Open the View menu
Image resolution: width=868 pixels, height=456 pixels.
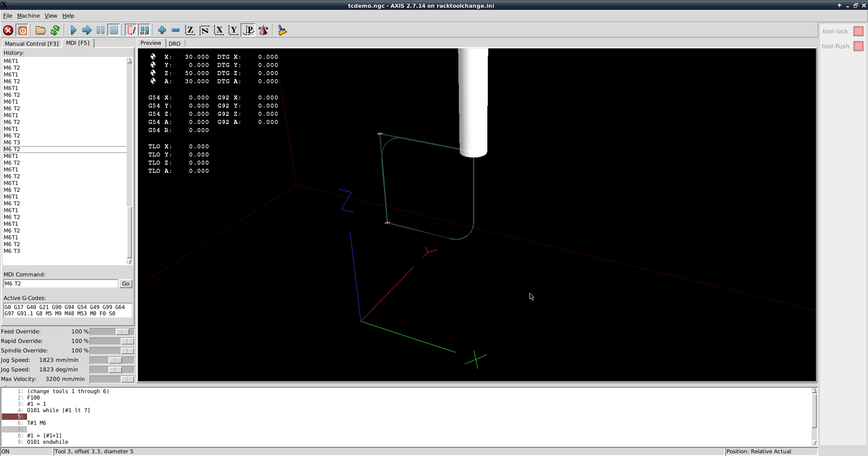51,16
